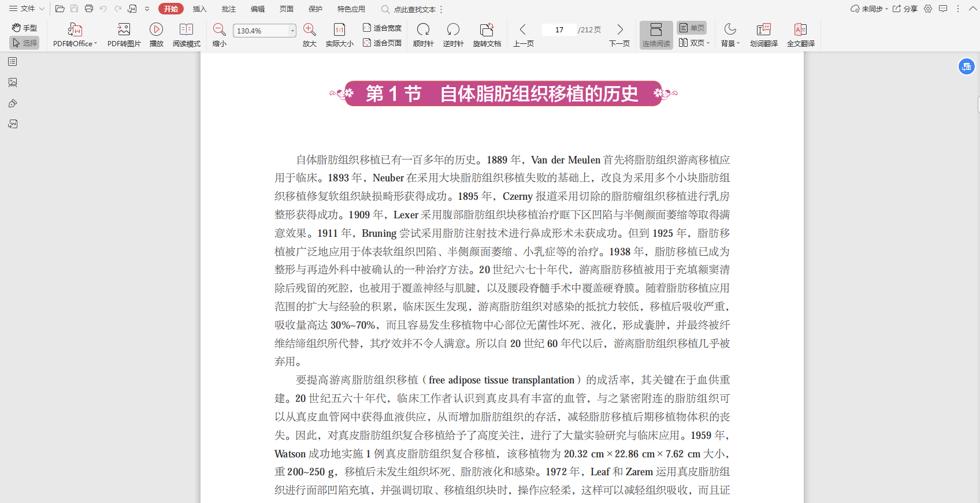Redo the last action

[118, 9]
